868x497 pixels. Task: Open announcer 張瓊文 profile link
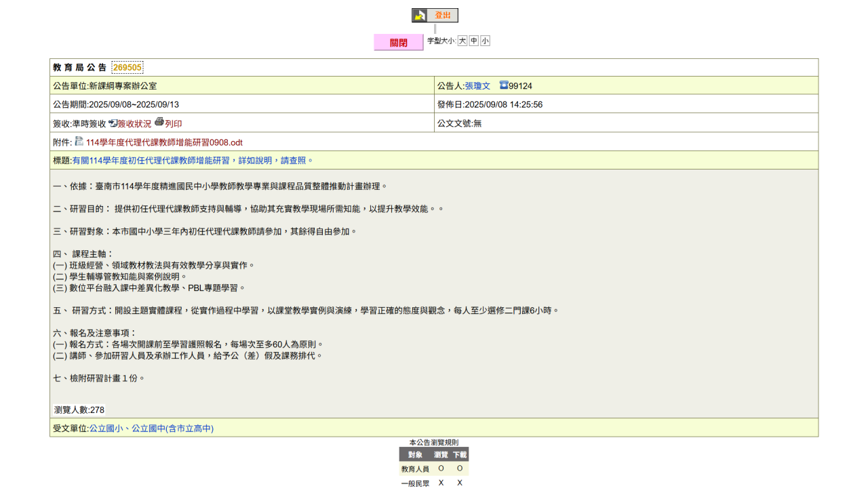point(477,86)
